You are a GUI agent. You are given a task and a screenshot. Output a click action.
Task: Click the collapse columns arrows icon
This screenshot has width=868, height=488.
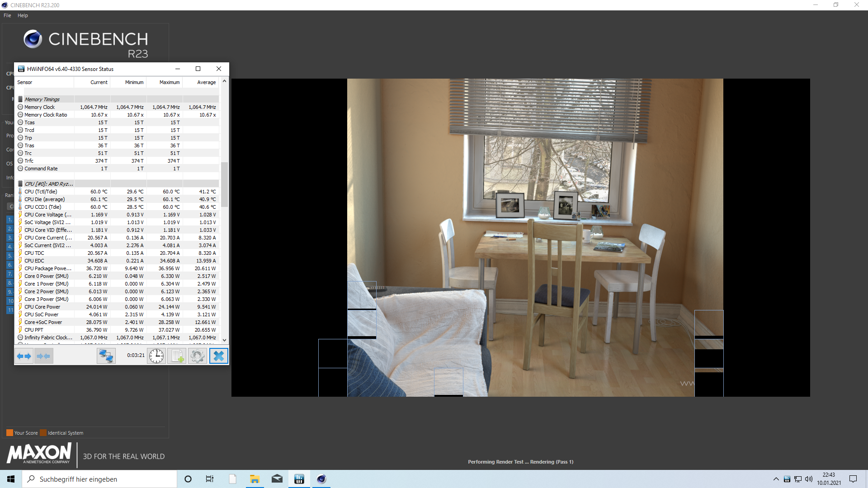(44, 356)
